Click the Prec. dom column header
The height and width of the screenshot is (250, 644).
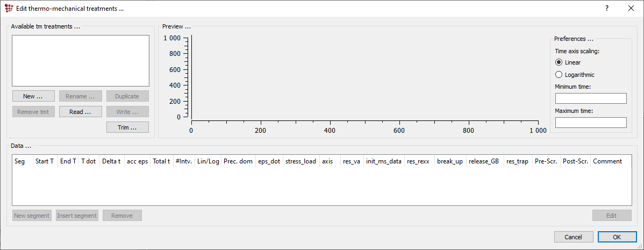(238, 161)
